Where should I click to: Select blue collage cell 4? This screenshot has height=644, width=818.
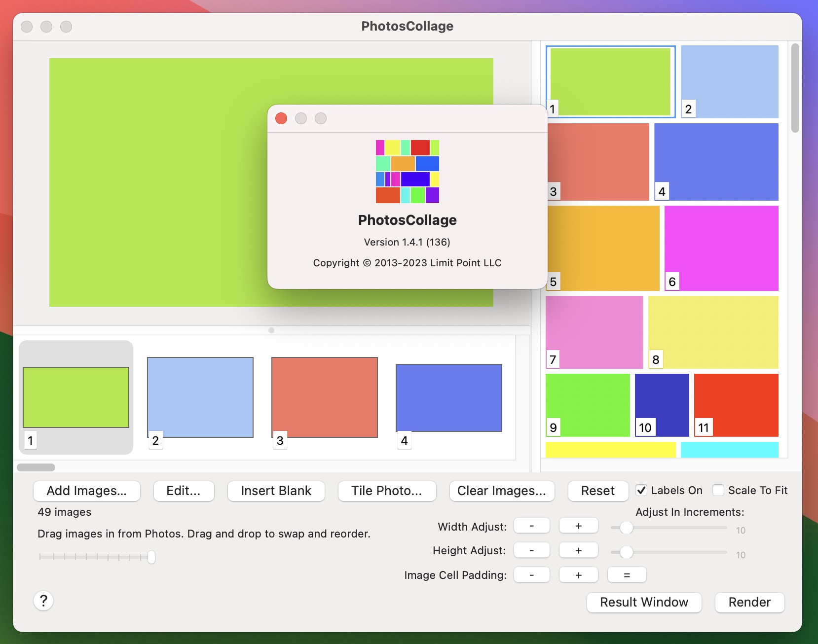coord(716,162)
